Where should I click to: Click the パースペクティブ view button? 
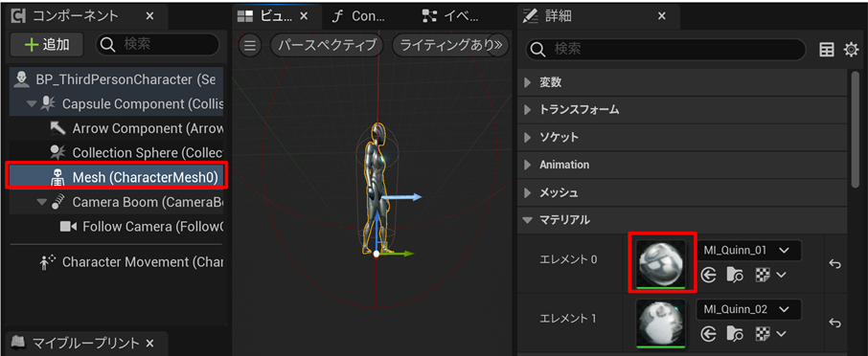coord(327,45)
